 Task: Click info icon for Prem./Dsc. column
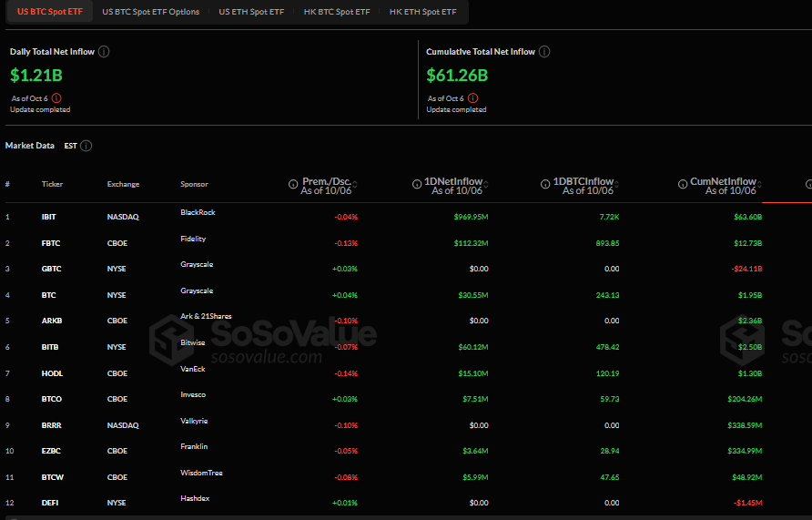[x=293, y=184]
